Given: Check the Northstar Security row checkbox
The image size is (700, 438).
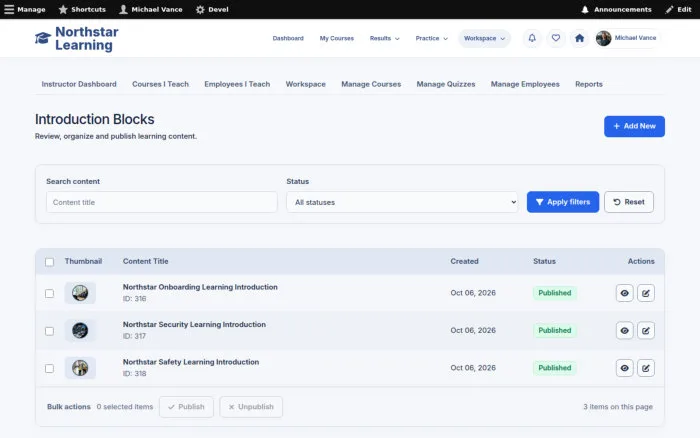Looking at the screenshot, I should tap(50, 331).
